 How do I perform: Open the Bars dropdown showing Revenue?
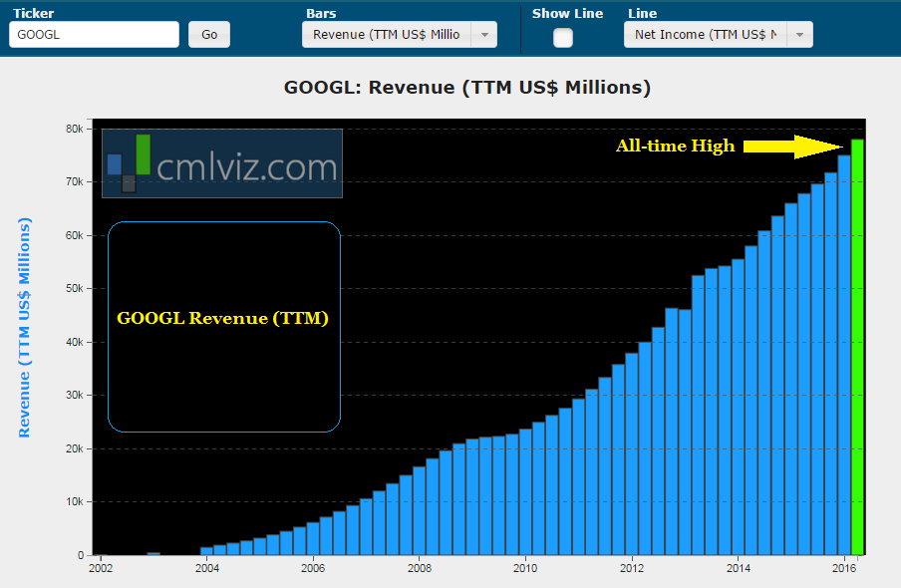click(400, 35)
